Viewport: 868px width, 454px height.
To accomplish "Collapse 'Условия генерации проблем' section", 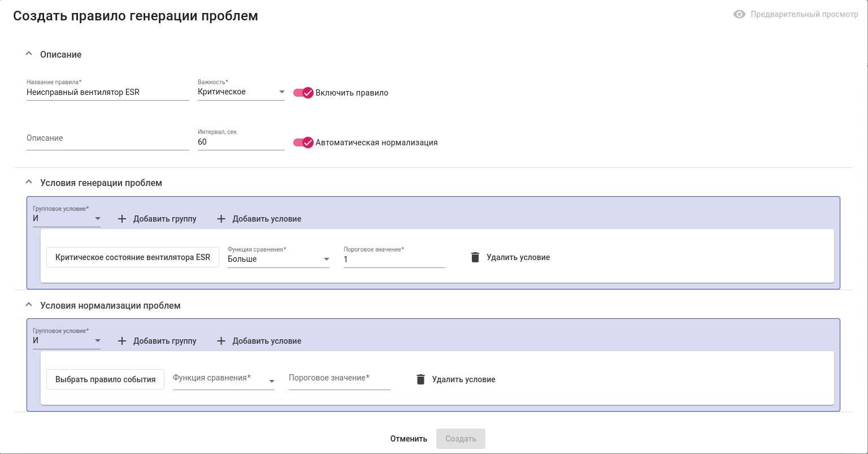I will [x=29, y=183].
